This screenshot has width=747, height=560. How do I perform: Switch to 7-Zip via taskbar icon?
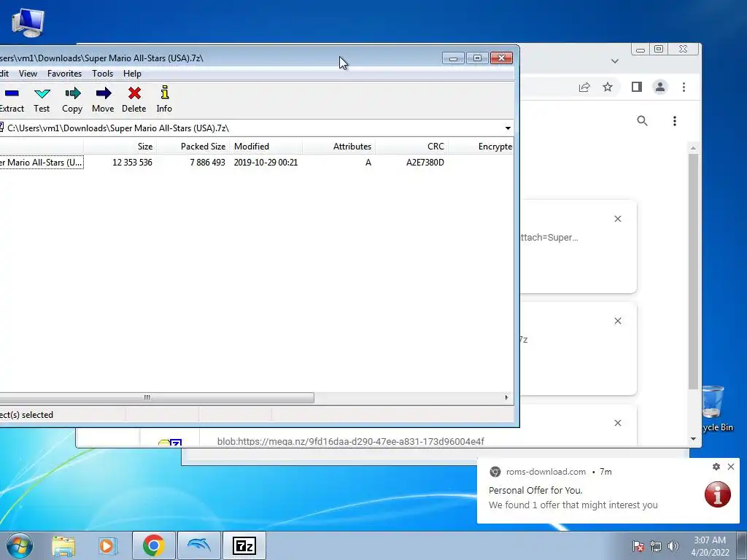(244, 545)
